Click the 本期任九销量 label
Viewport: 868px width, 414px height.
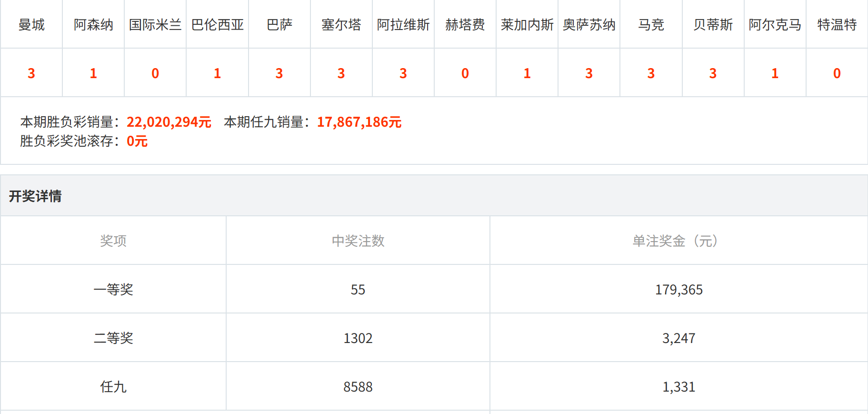(267, 122)
